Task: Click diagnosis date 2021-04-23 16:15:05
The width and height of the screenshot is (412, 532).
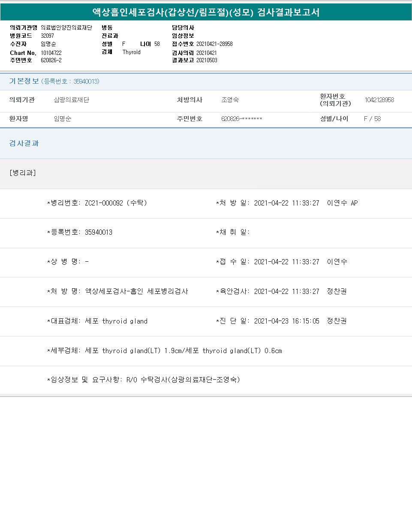Action: [286, 321]
